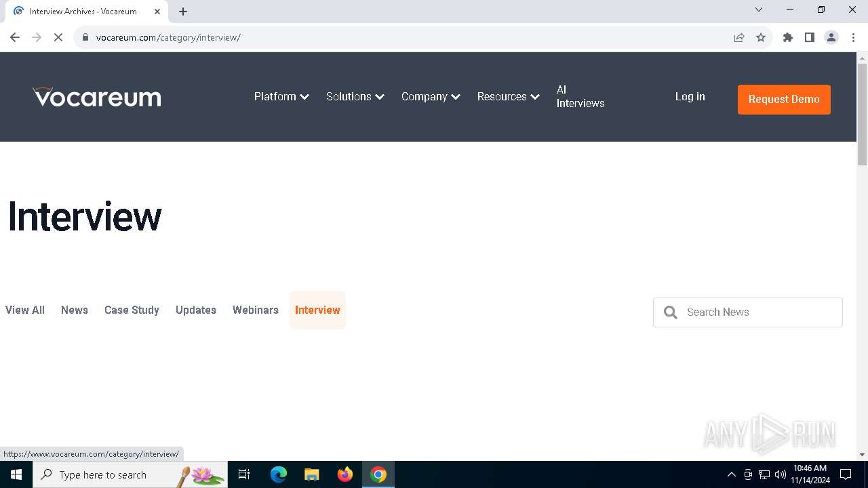The image size is (868, 488).
Task: Toggle the browser side panel icon
Action: point(810,37)
